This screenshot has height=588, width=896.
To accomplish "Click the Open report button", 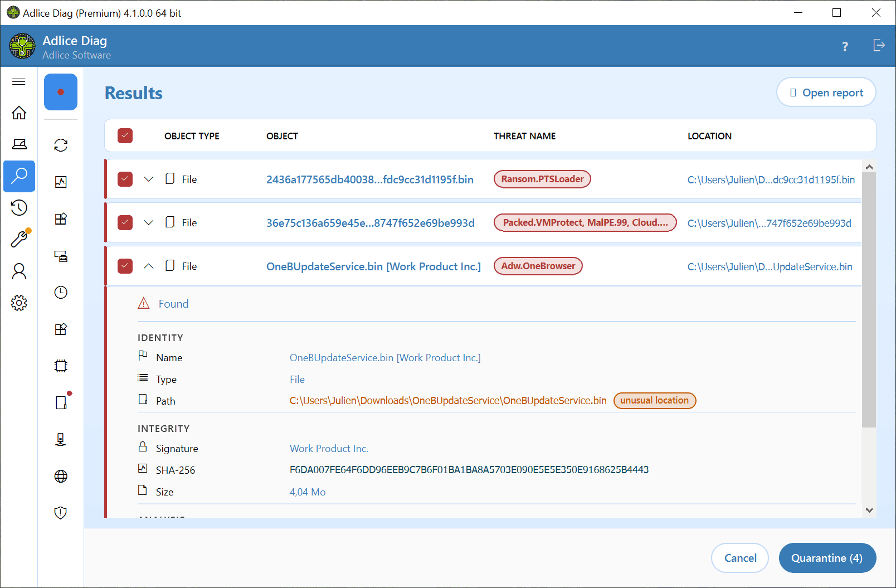I will pyautogui.click(x=826, y=93).
